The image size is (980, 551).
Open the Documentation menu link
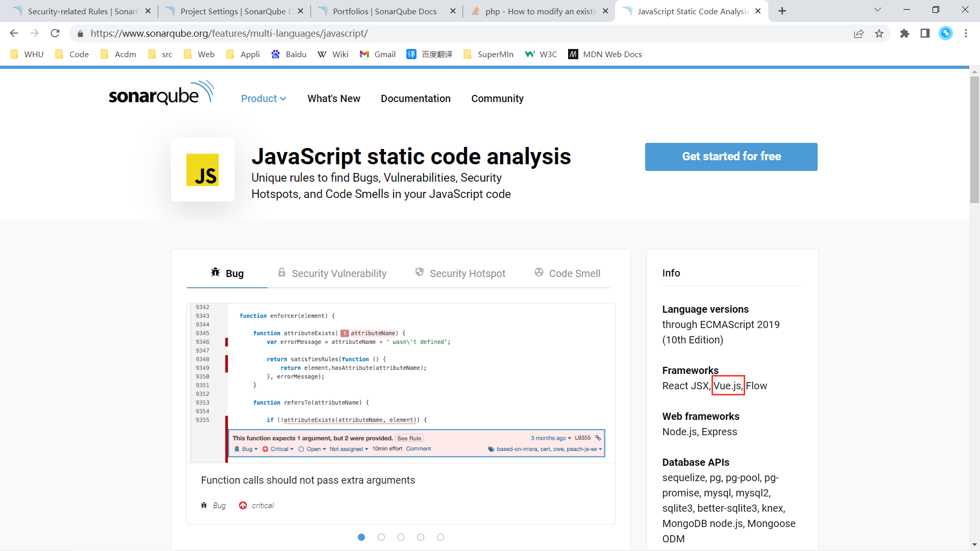415,98
